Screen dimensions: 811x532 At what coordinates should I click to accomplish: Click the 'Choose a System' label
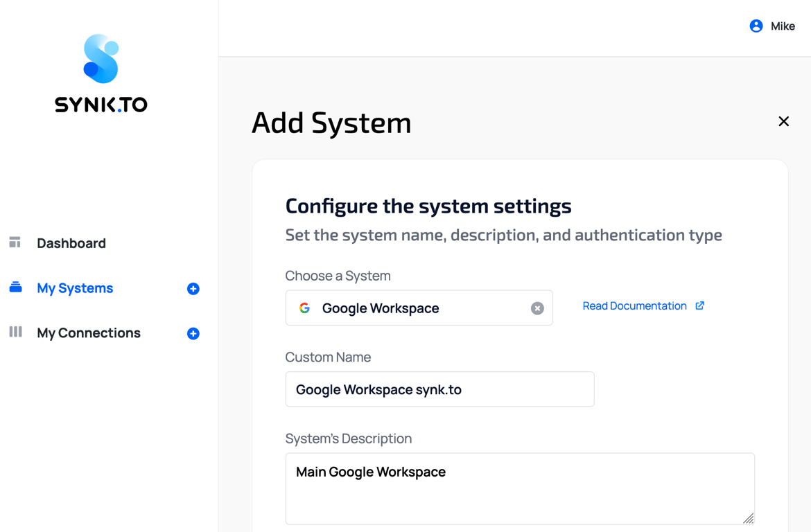[338, 276]
